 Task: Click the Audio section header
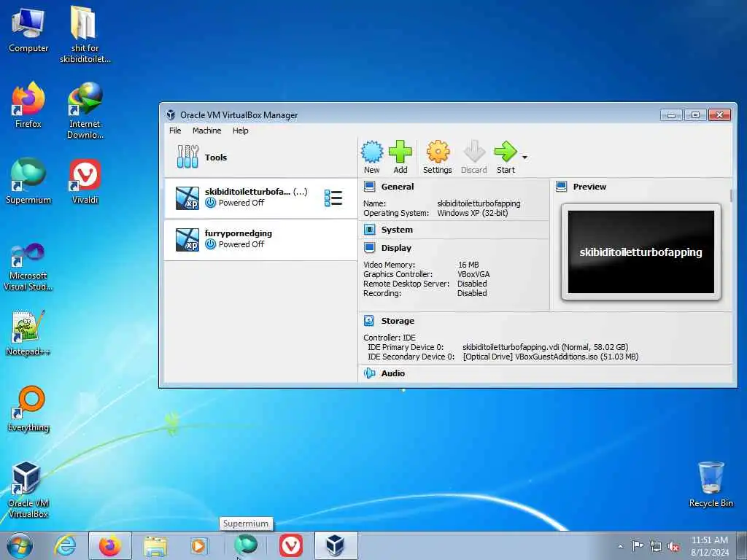(x=392, y=373)
